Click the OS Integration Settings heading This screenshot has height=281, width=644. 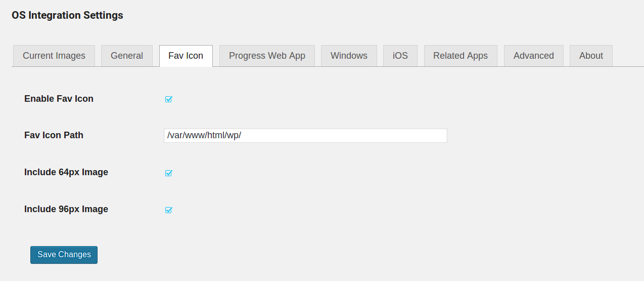pyautogui.click(x=67, y=15)
